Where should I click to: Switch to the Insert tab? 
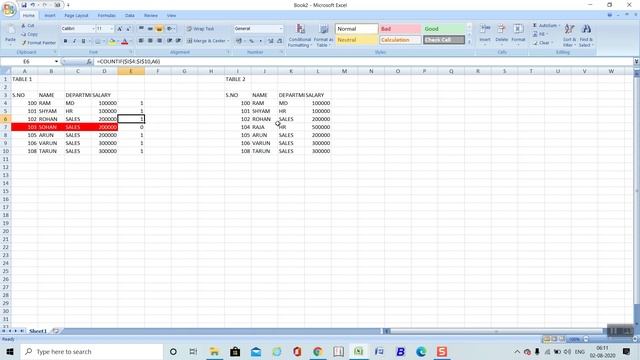(x=50, y=16)
